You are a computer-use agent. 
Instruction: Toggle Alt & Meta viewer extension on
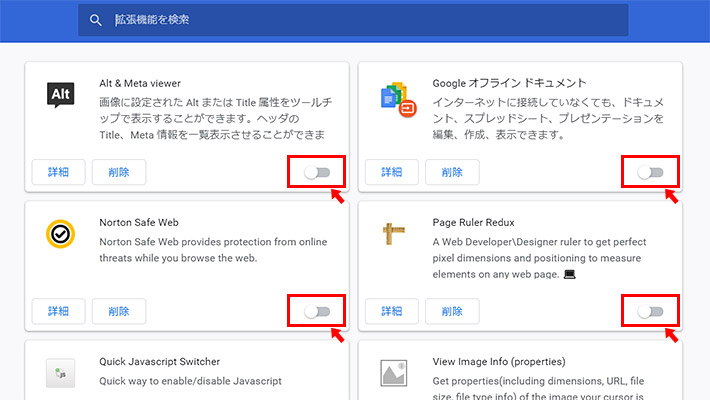[x=317, y=172]
